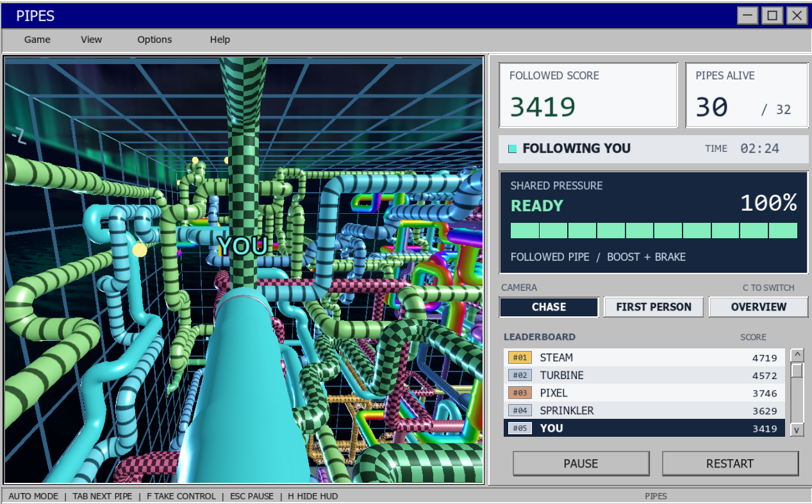Select SPRINKLER row in leaderboard

click(644, 411)
